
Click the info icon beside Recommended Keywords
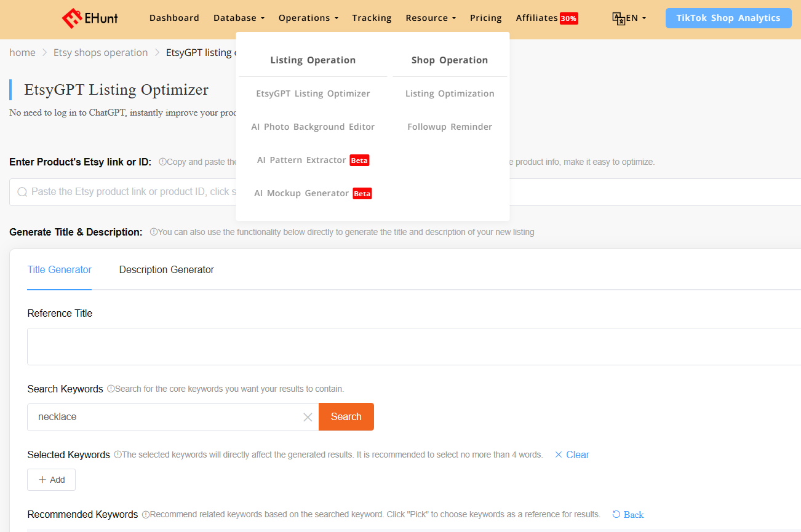coord(146,514)
